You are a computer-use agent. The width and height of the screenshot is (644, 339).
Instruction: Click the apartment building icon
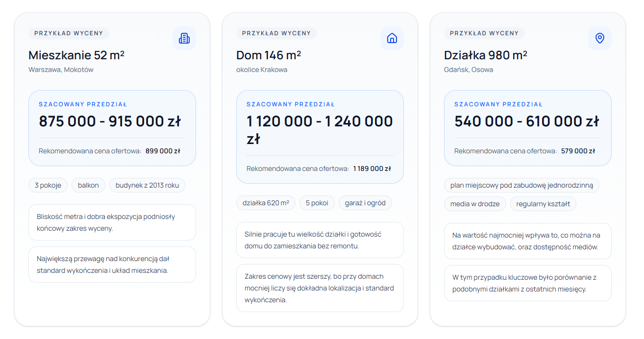point(184,38)
